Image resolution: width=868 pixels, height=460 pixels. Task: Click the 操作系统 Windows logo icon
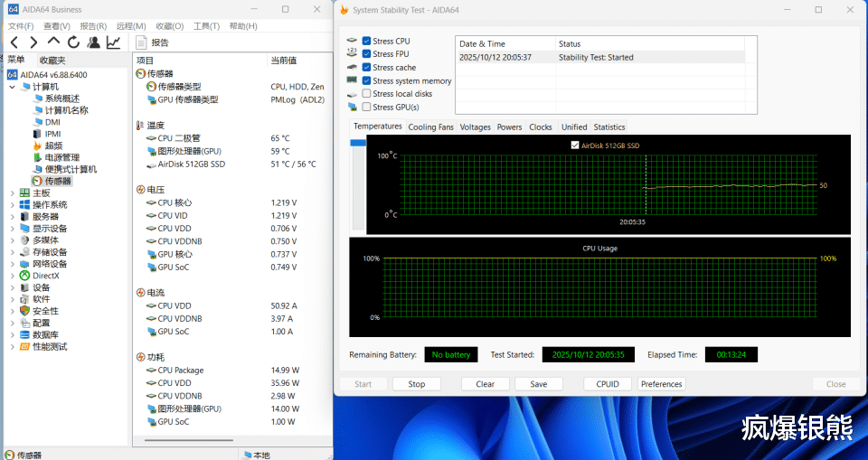(24, 205)
